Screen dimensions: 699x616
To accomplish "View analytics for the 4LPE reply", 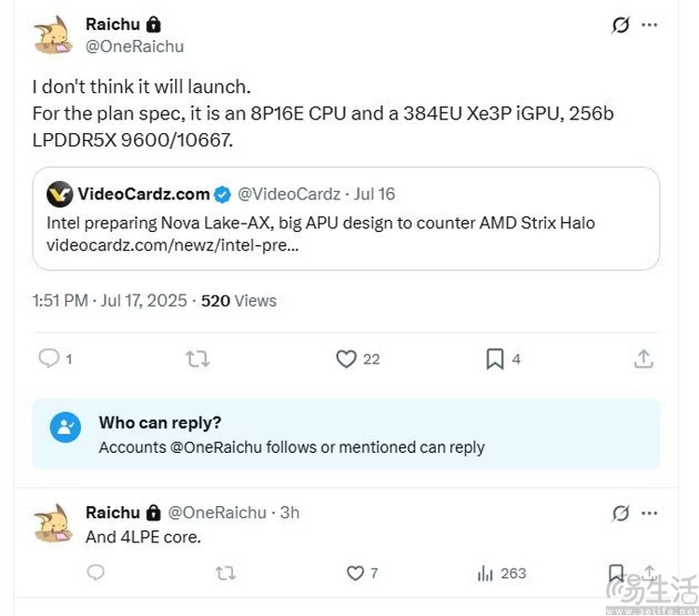I will [486, 573].
